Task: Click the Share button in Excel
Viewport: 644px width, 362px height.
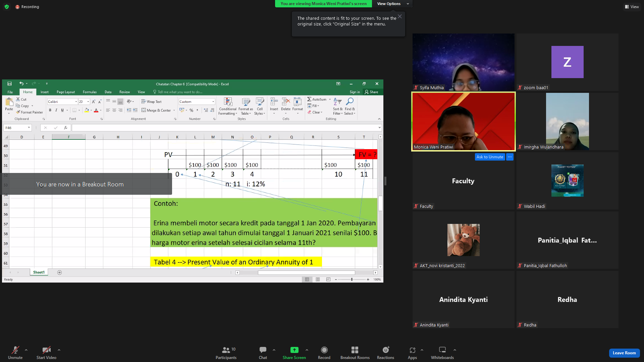Action: (371, 92)
